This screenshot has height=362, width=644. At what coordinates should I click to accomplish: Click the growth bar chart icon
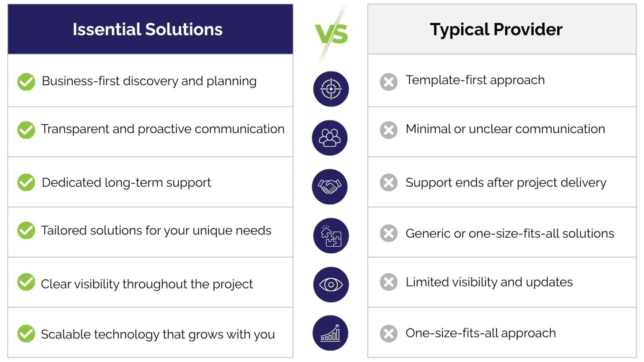click(330, 333)
